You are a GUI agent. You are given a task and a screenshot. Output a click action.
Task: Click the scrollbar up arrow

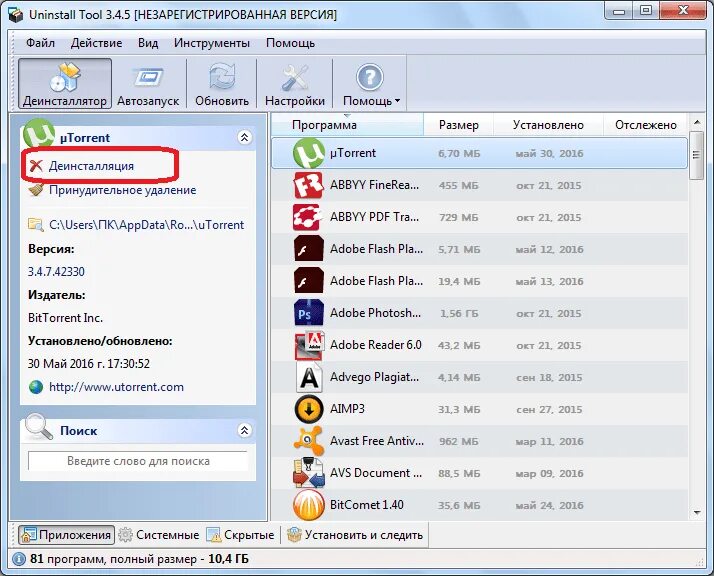point(697,122)
